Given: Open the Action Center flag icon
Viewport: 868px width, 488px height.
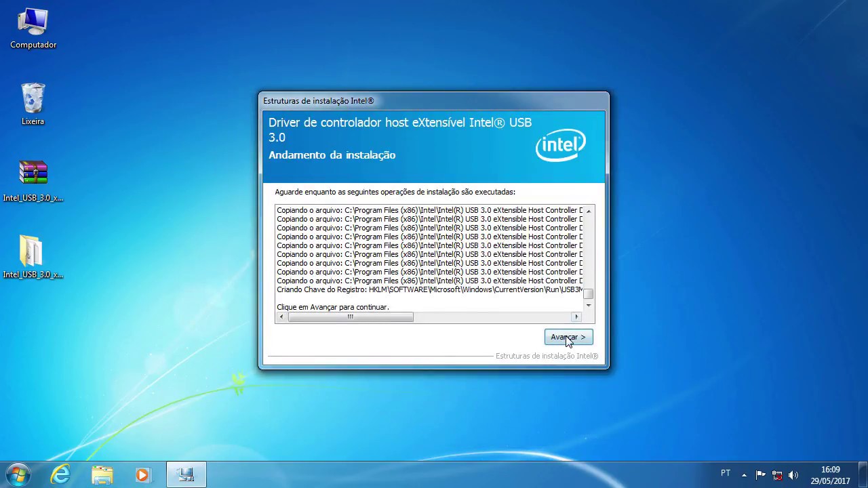Looking at the screenshot, I should coord(760,475).
